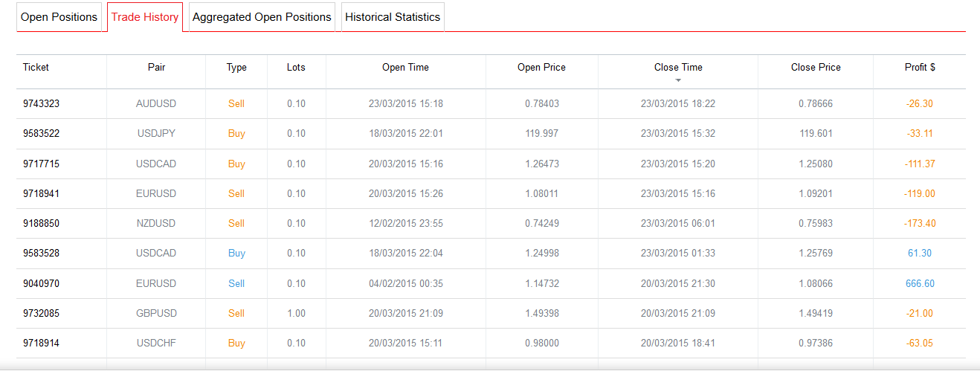Image resolution: width=980 pixels, height=371 pixels.
Task: Click the Open Time column header
Action: click(405, 67)
